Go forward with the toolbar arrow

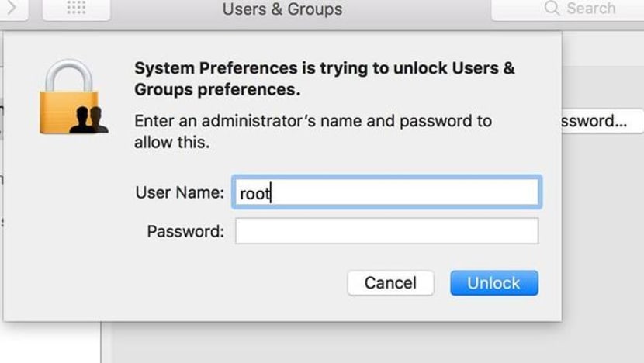(12, 8)
